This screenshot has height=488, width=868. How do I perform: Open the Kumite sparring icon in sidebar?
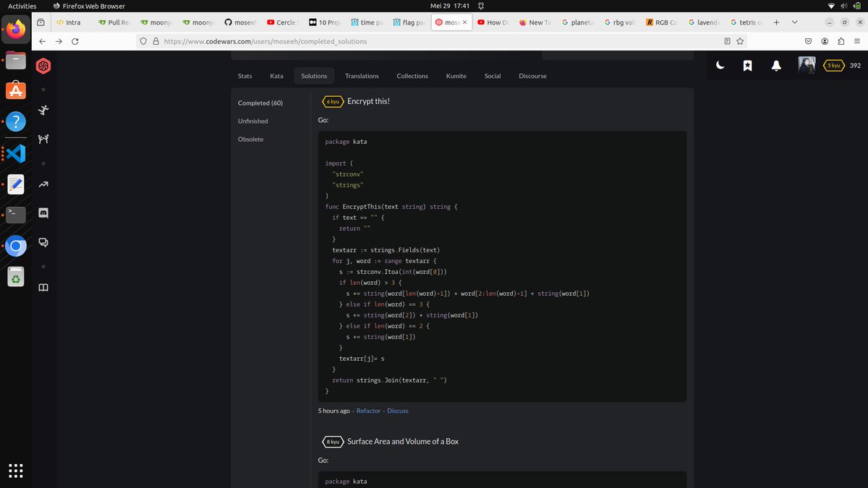pos(43,138)
